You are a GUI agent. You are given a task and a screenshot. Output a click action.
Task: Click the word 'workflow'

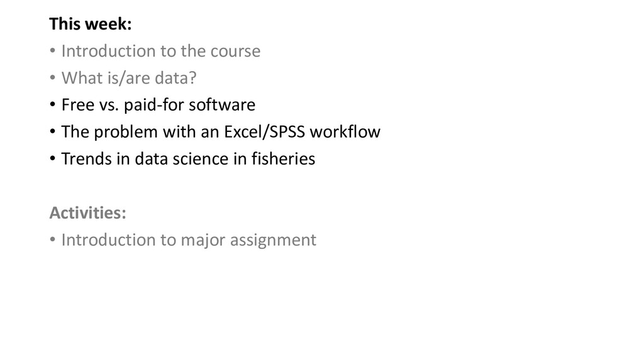tap(345, 132)
